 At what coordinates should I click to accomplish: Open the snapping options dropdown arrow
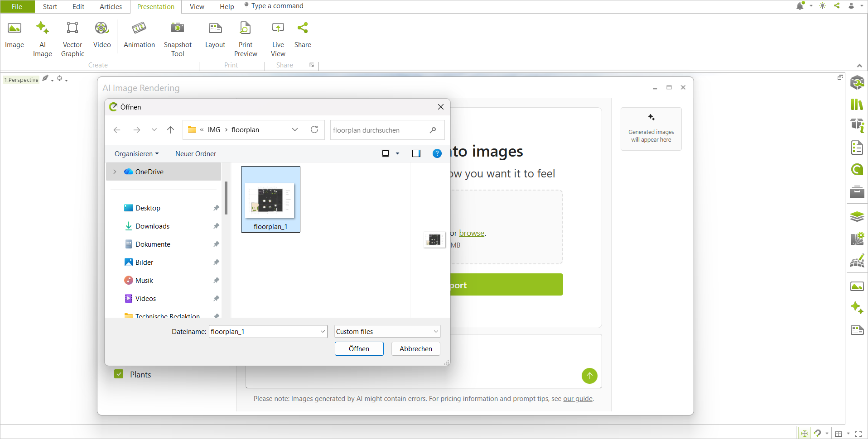tap(827, 434)
